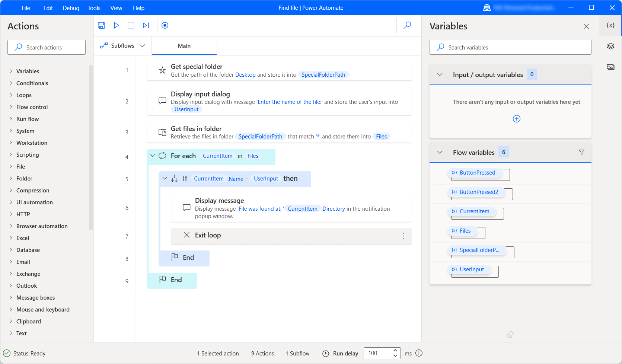
Task: Open the Images pane icon
Action: 610,67
